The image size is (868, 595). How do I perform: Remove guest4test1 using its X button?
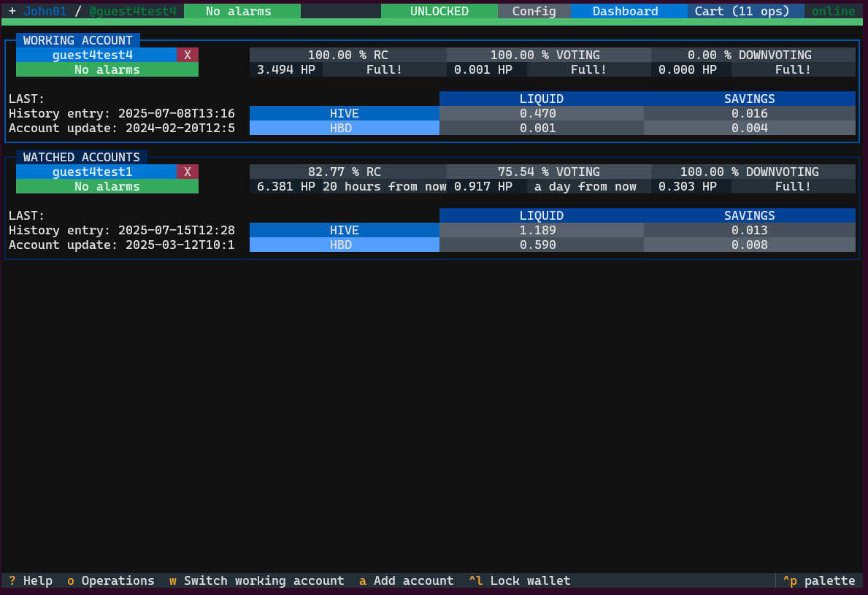pyautogui.click(x=188, y=172)
